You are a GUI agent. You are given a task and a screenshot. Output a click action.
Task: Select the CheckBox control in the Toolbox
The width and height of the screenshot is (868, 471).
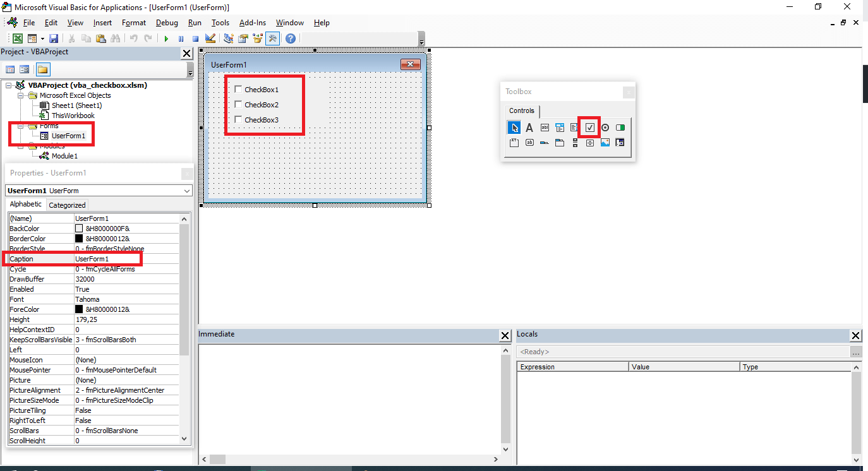(x=589, y=127)
